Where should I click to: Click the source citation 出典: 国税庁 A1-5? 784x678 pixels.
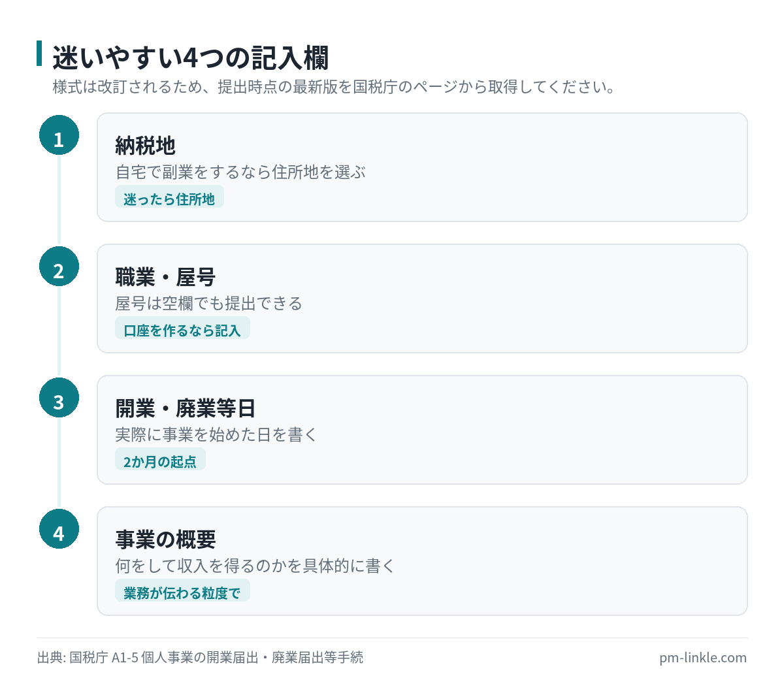point(200,658)
